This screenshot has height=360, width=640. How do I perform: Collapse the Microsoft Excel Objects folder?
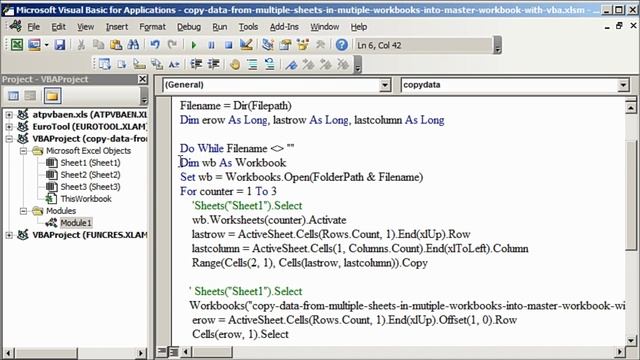tap(23, 151)
